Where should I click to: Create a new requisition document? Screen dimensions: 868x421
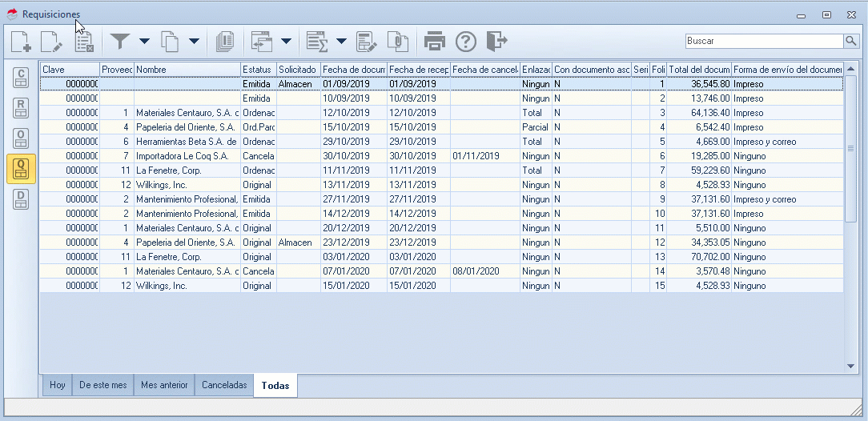21,41
